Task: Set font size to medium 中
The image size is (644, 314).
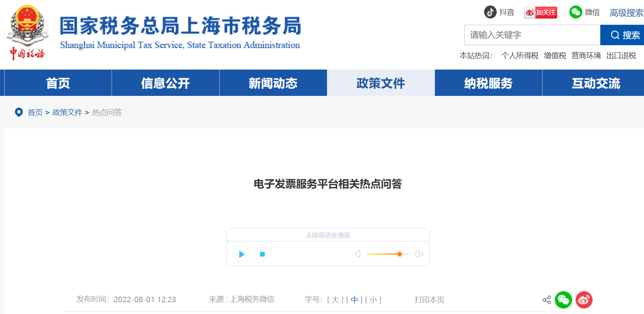Action: pos(354,300)
